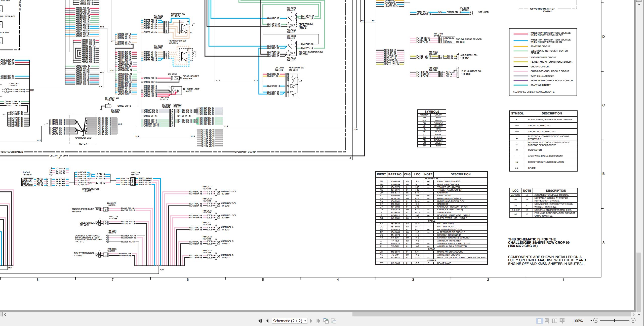Click the BATTERY (NEG) cable row
This screenshot has height=326, width=644.
[431, 224]
